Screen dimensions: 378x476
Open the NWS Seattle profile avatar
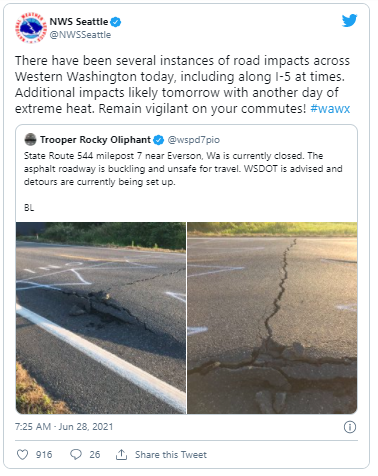tap(31, 28)
